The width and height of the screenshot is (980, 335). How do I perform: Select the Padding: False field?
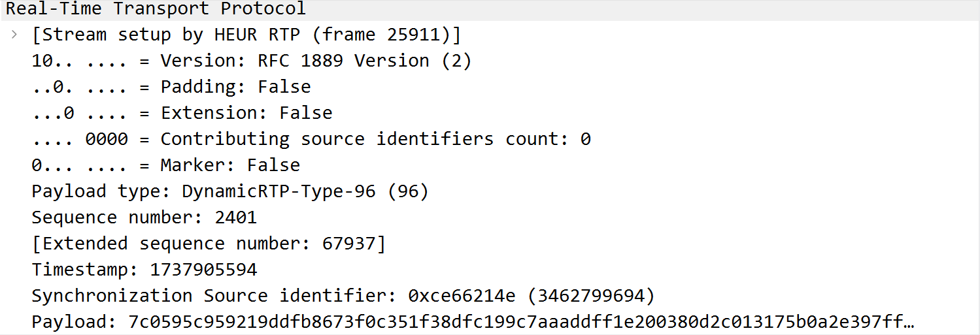[490, 86]
